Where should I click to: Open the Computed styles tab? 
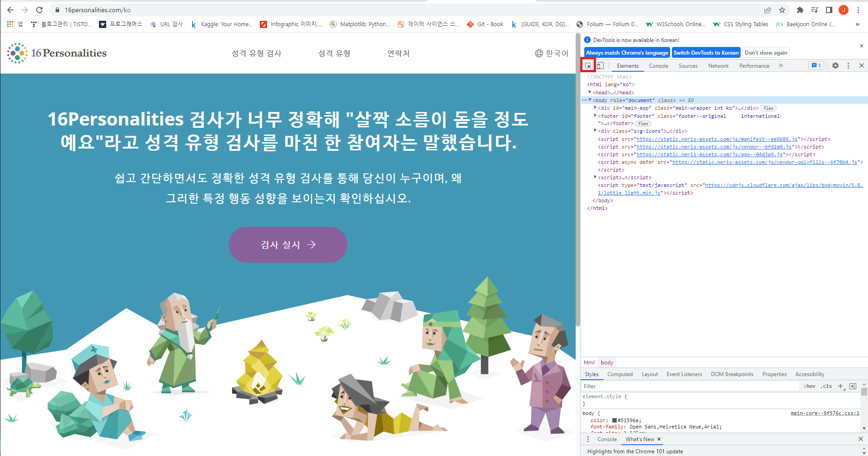(x=620, y=374)
